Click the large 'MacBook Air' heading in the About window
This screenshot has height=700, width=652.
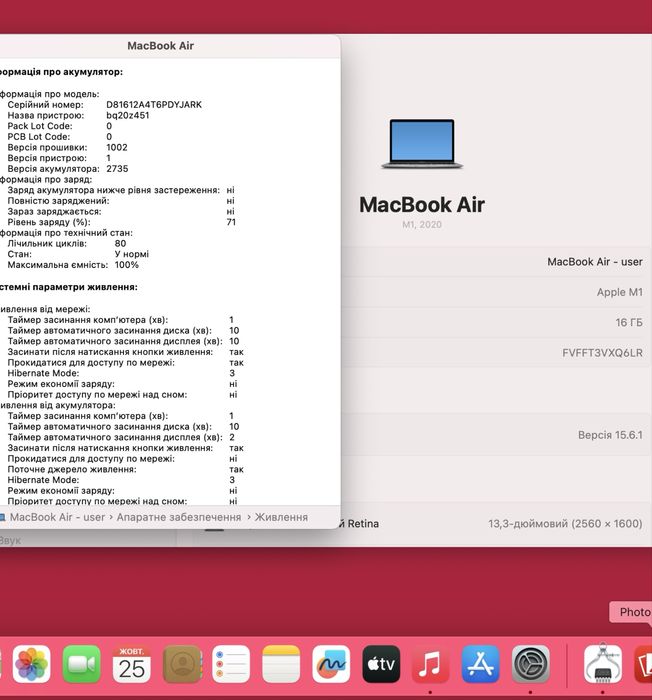click(422, 205)
